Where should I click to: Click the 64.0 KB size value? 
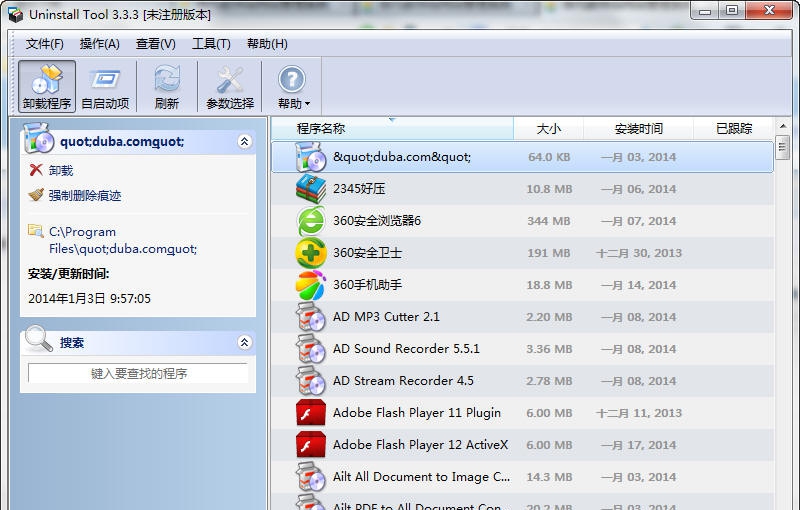click(x=549, y=157)
